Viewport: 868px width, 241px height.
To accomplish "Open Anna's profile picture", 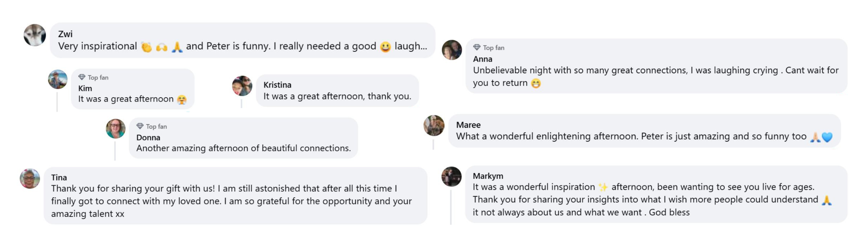I will tap(452, 50).
